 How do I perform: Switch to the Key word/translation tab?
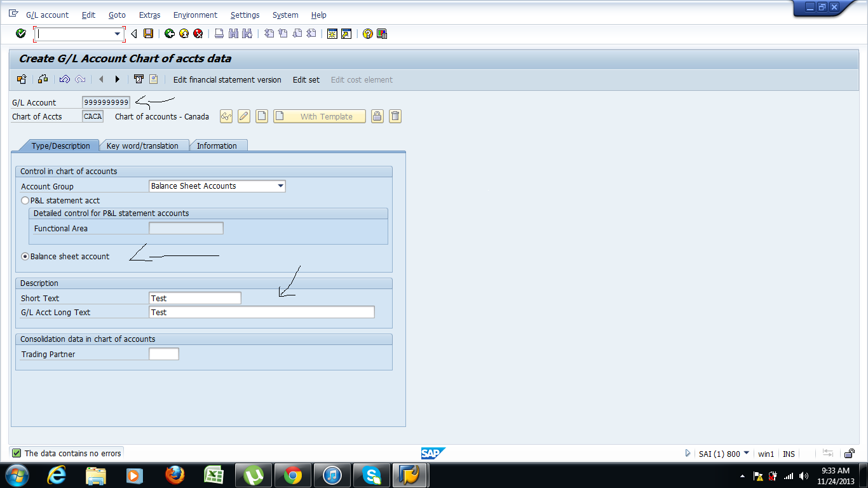click(x=143, y=146)
